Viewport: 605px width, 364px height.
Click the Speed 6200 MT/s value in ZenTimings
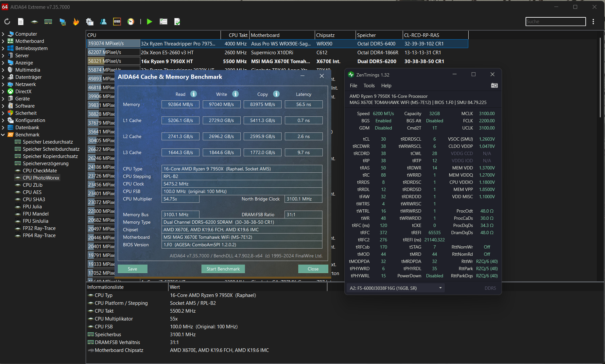[x=383, y=113]
